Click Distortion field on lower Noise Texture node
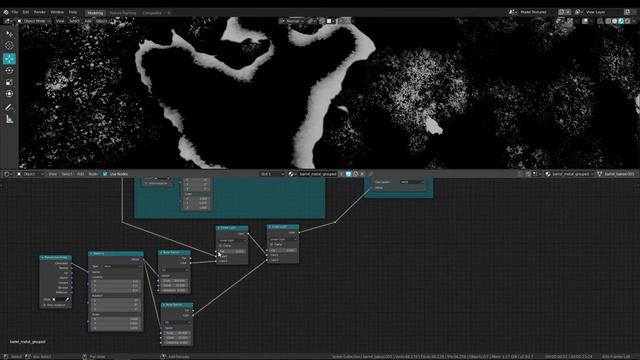Screen dimensions: 640x360 [177, 342]
